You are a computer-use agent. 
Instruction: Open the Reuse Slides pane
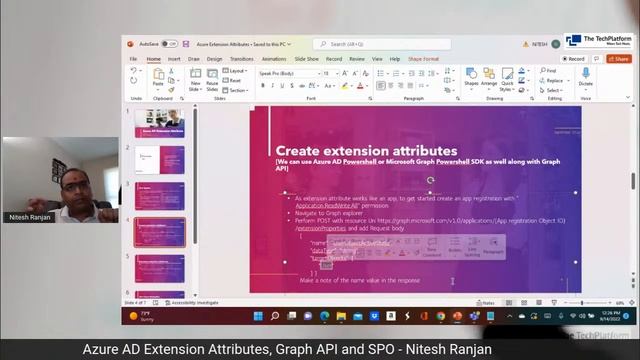(x=212, y=80)
